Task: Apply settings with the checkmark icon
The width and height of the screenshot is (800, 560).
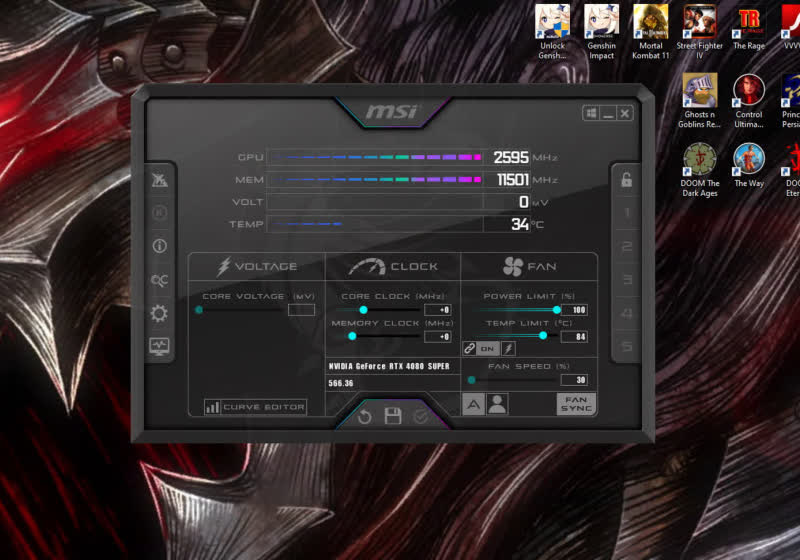Action: tap(421, 417)
